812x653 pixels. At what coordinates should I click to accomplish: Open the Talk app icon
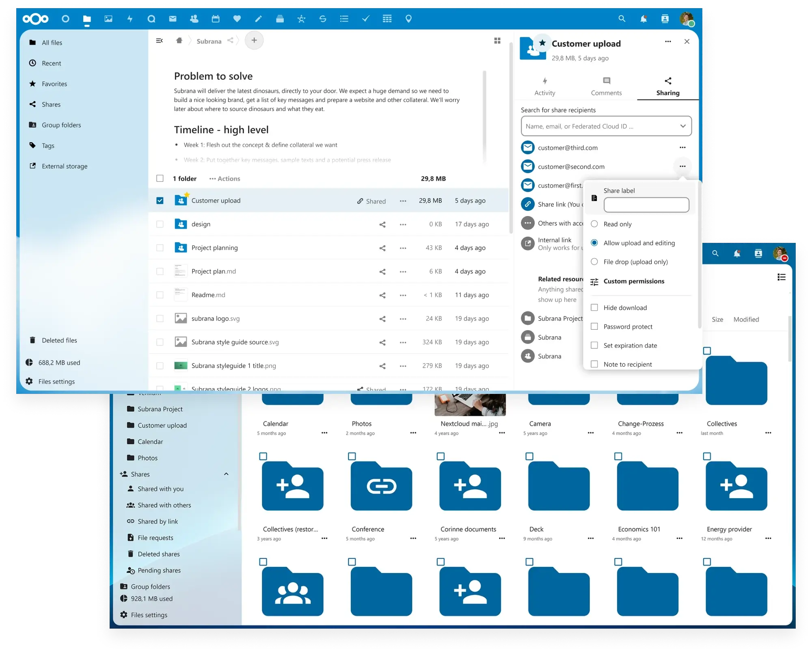[x=151, y=19]
